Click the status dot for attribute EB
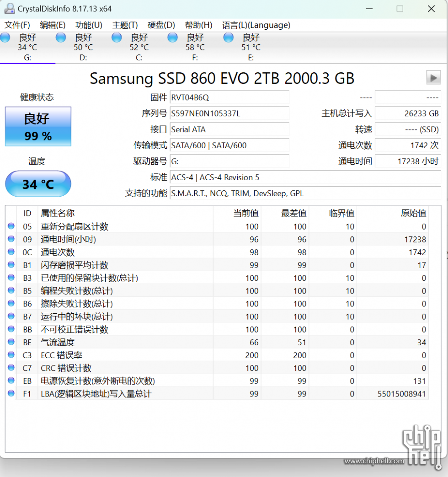 11,380
